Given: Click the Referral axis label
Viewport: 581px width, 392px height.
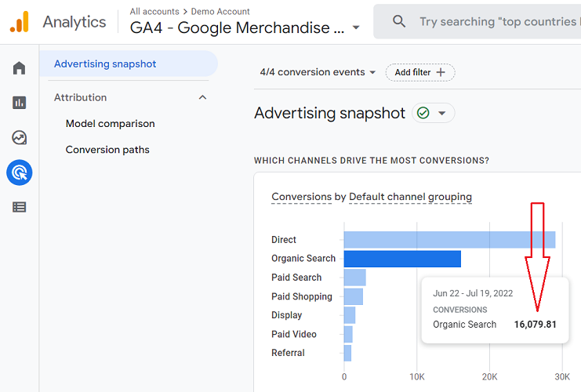Looking at the screenshot, I should pyautogui.click(x=288, y=353).
